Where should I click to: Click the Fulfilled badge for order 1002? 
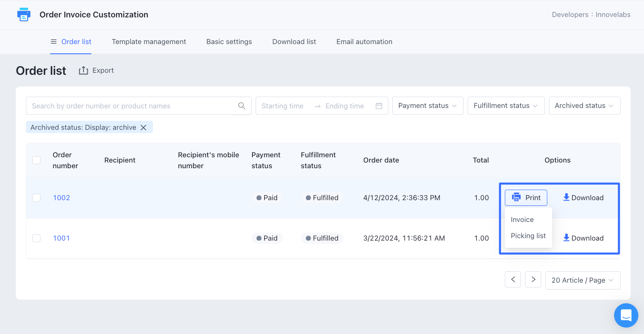[322, 198]
